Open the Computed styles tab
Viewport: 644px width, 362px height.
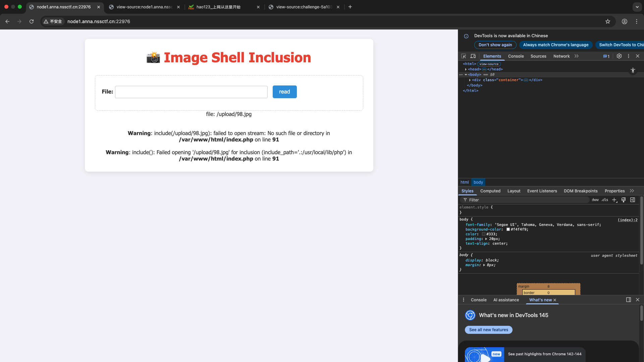point(490,191)
